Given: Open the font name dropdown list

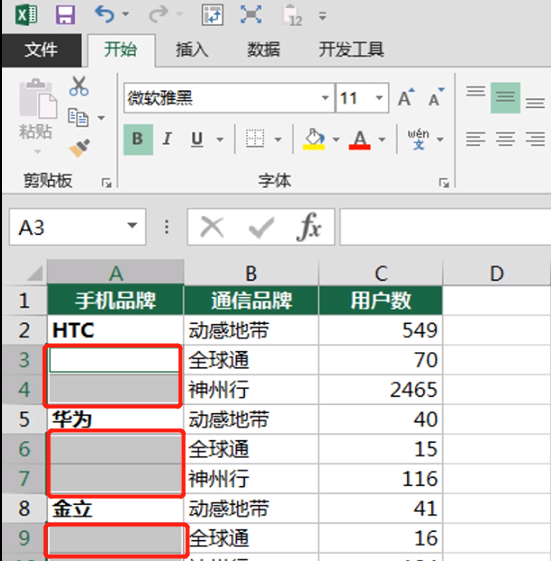Looking at the screenshot, I should [x=325, y=98].
